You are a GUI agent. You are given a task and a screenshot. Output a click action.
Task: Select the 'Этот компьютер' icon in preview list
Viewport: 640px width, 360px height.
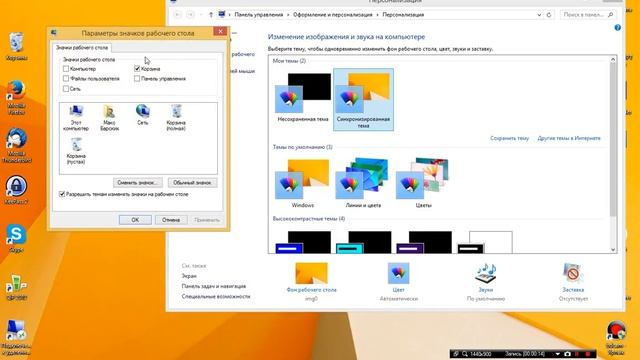76,118
